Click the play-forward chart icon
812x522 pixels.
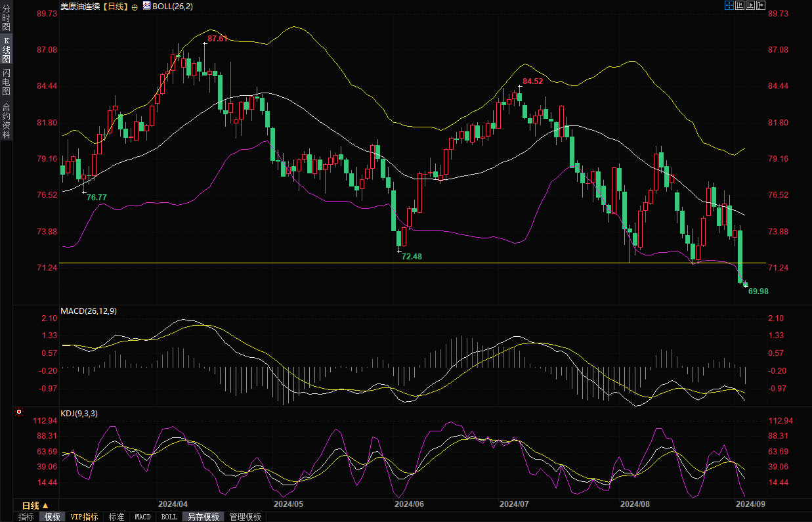pos(750,5)
